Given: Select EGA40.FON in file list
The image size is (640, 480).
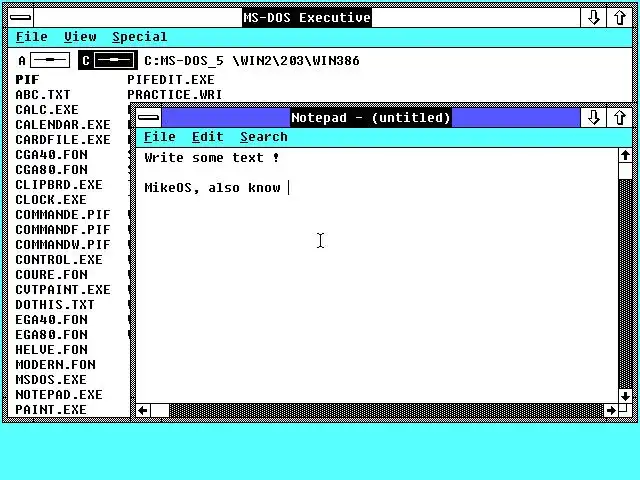Looking at the screenshot, I should tap(51, 320).
